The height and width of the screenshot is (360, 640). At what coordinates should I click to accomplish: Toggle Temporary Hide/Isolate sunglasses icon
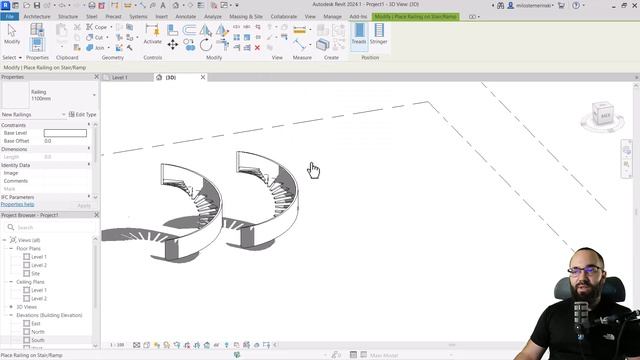pyautogui.click(x=216, y=345)
